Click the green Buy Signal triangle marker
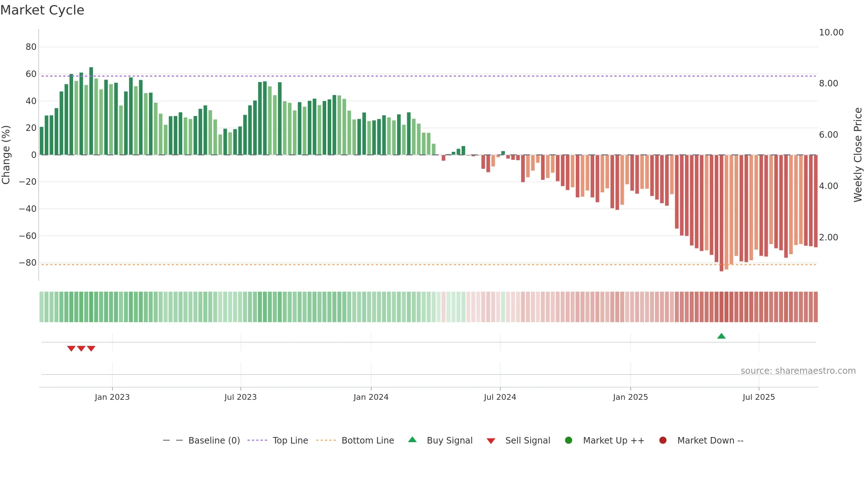 (721, 336)
